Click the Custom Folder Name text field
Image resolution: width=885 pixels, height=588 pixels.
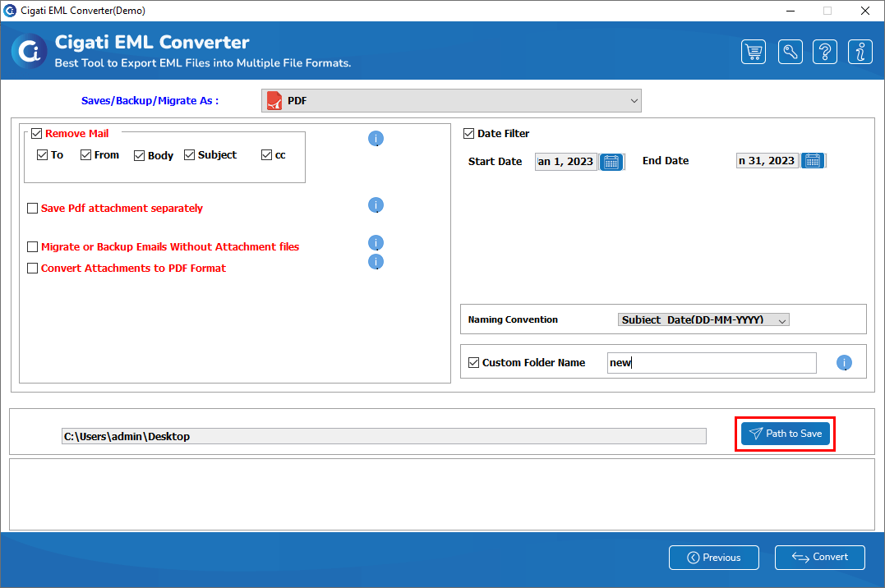click(x=712, y=363)
